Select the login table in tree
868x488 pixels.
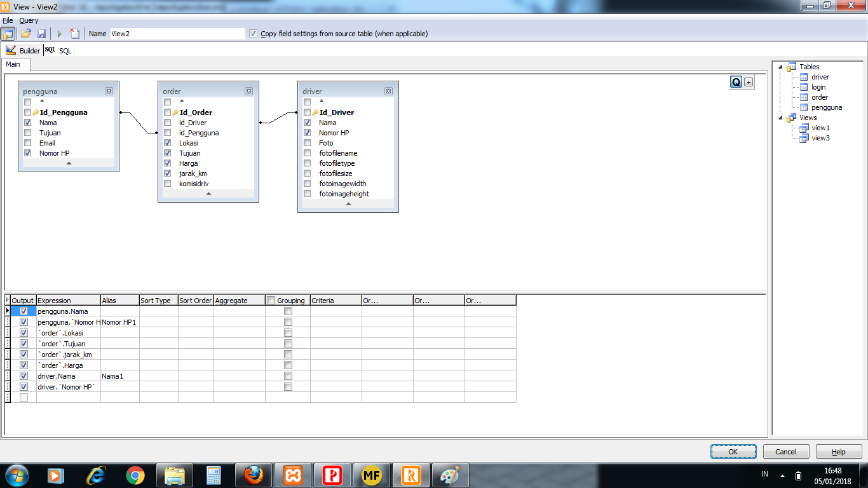[x=818, y=87]
